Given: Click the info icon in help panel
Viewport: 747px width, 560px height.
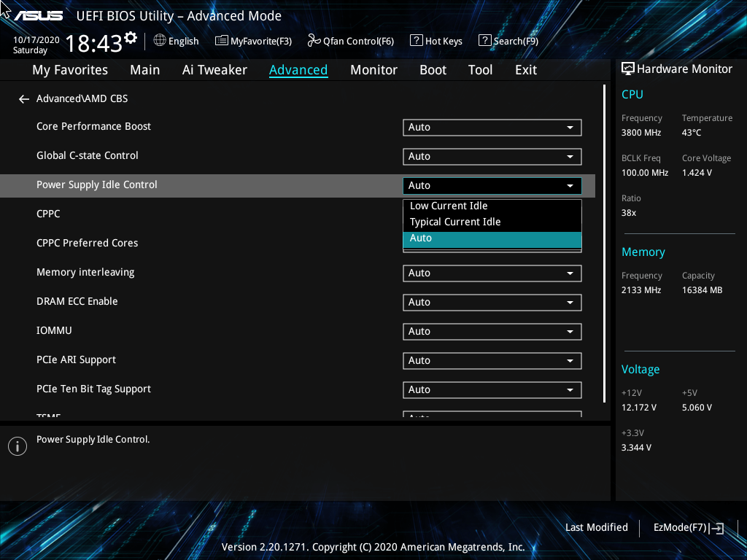Looking at the screenshot, I should (x=18, y=446).
